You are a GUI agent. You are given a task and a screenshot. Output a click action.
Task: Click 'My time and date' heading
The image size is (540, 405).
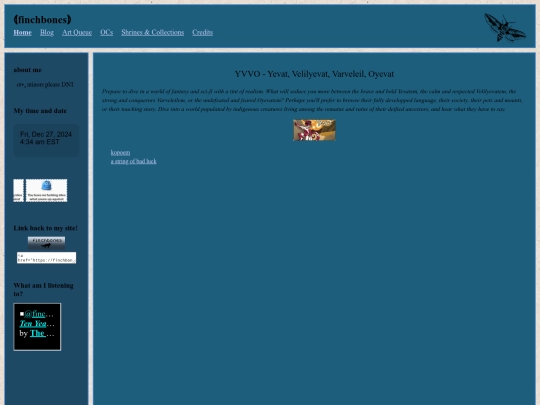point(40,111)
